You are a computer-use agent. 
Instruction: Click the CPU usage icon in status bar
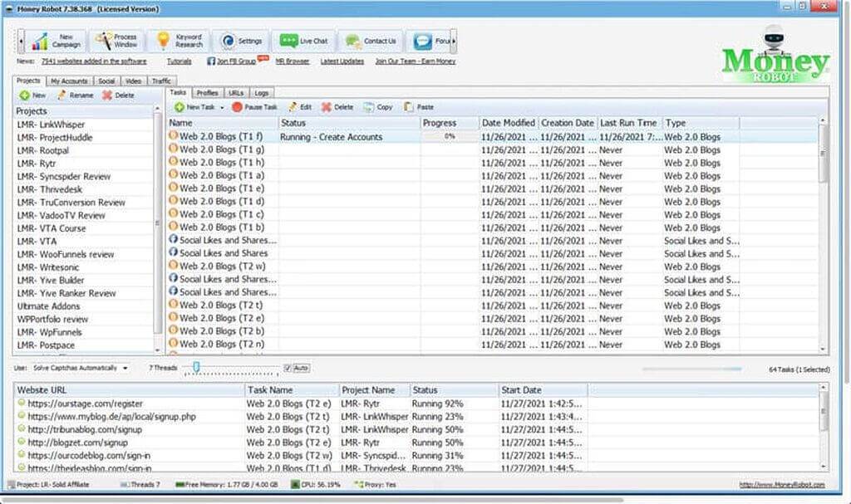tap(295, 484)
